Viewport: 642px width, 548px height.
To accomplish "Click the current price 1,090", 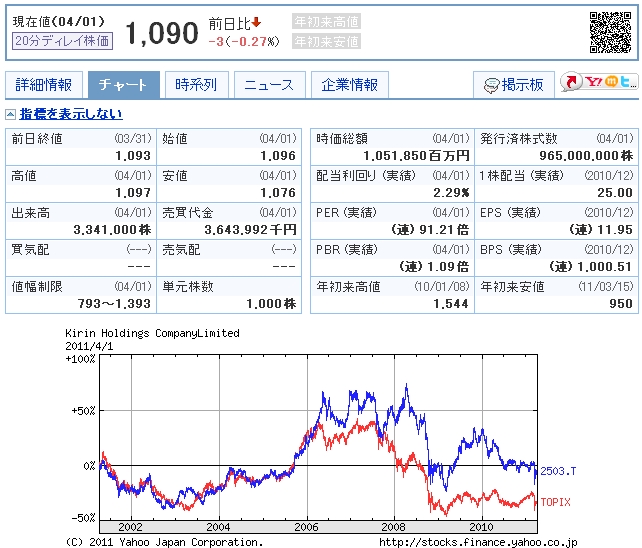I will (x=162, y=33).
